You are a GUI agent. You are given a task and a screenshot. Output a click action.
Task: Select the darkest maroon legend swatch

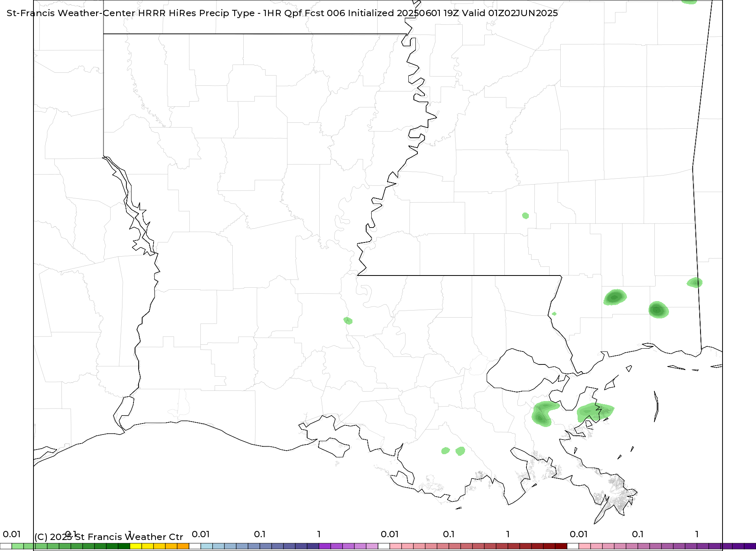point(561,546)
